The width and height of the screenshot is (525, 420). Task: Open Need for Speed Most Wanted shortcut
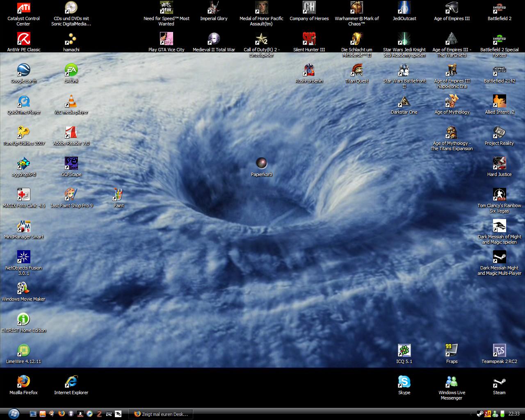pyautogui.click(x=166, y=8)
